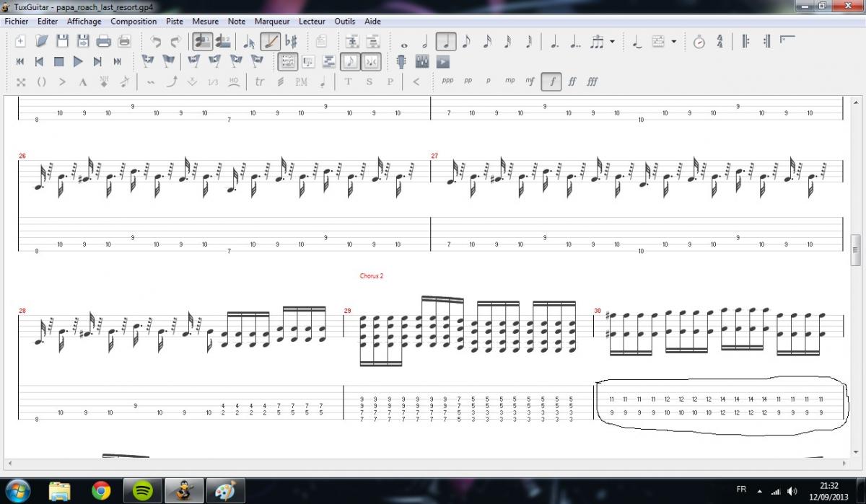Toggle ghost note parentheses effect
The height and width of the screenshot is (504, 866).
(x=41, y=81)
